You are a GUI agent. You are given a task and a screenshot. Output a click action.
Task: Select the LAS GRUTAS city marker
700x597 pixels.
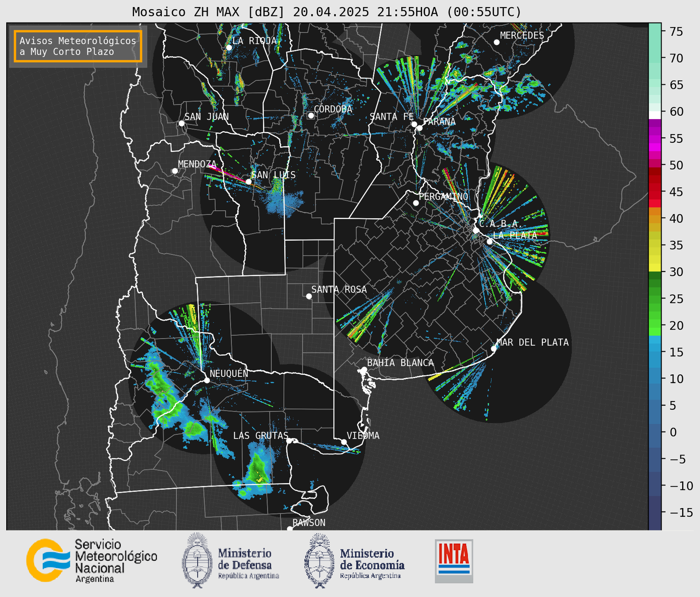coord(289,441)
